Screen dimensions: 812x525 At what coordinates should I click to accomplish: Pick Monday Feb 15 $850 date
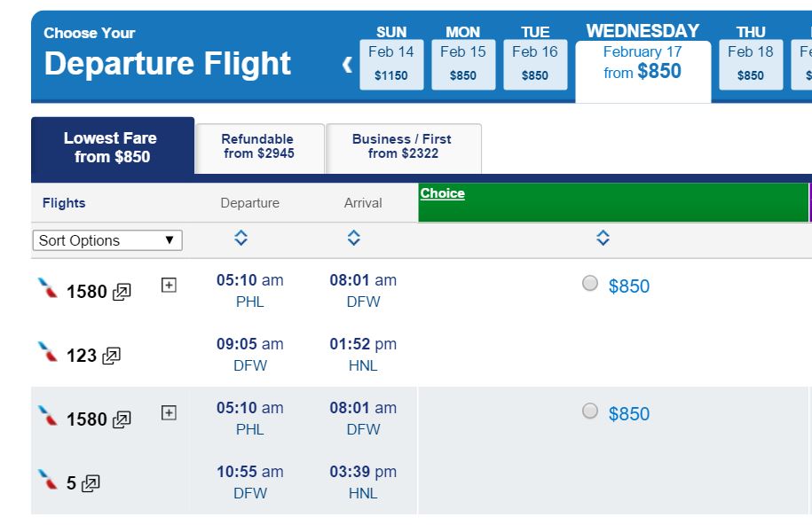click(x=463, y=64)
